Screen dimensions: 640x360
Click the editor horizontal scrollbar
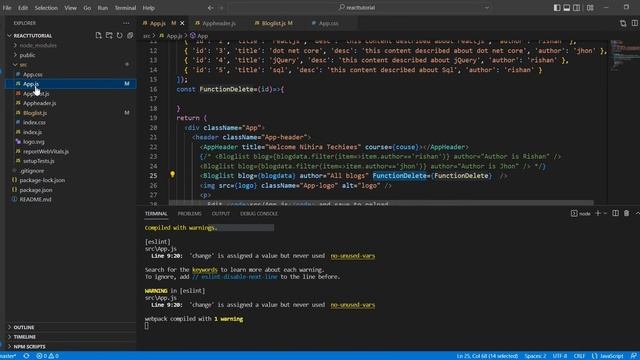381,202
